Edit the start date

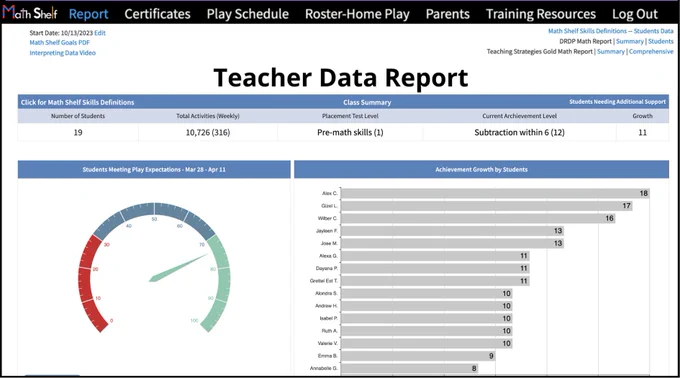[100, 33]
